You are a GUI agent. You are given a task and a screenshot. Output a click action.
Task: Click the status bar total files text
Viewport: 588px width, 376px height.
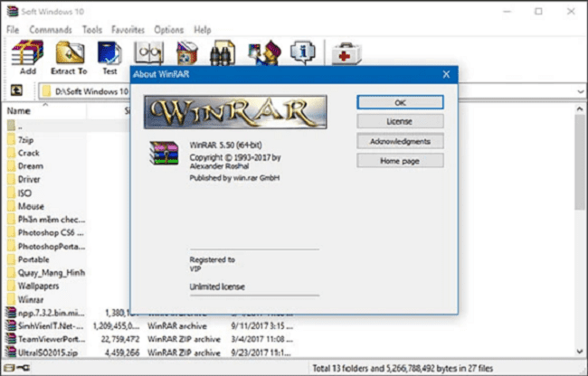click(x=403, y=368)
